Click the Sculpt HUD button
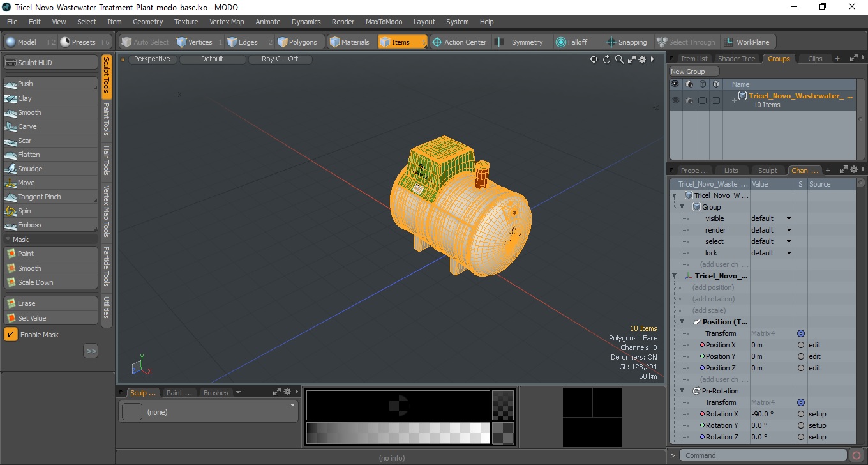Viewport: 868px width, 465px height. coord(50,63)
